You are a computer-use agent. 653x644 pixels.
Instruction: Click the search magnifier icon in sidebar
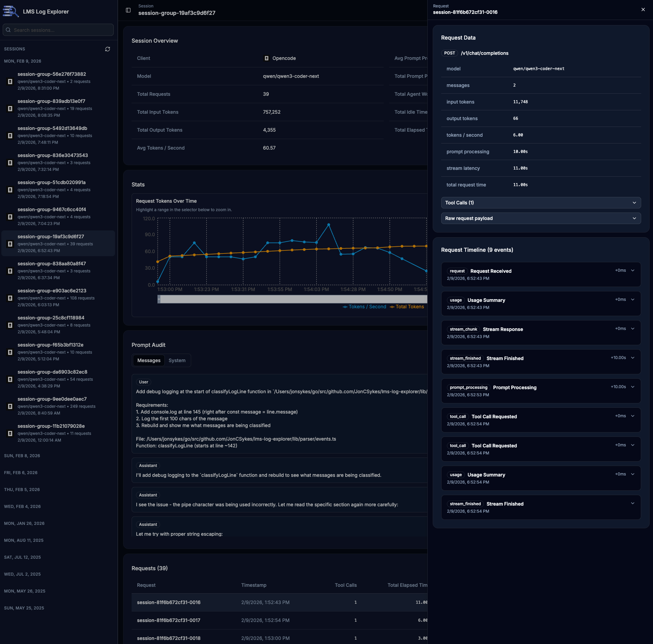tap(8, 30)
